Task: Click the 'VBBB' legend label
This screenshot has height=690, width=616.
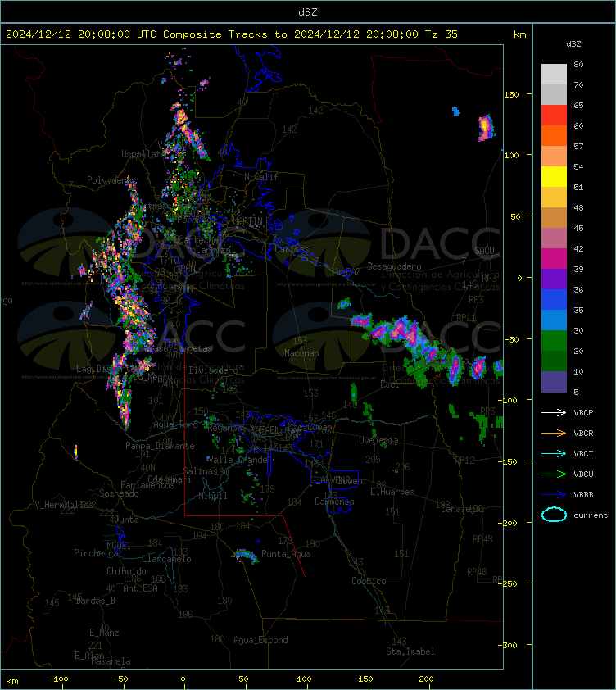Action: (x=583, y=495)
